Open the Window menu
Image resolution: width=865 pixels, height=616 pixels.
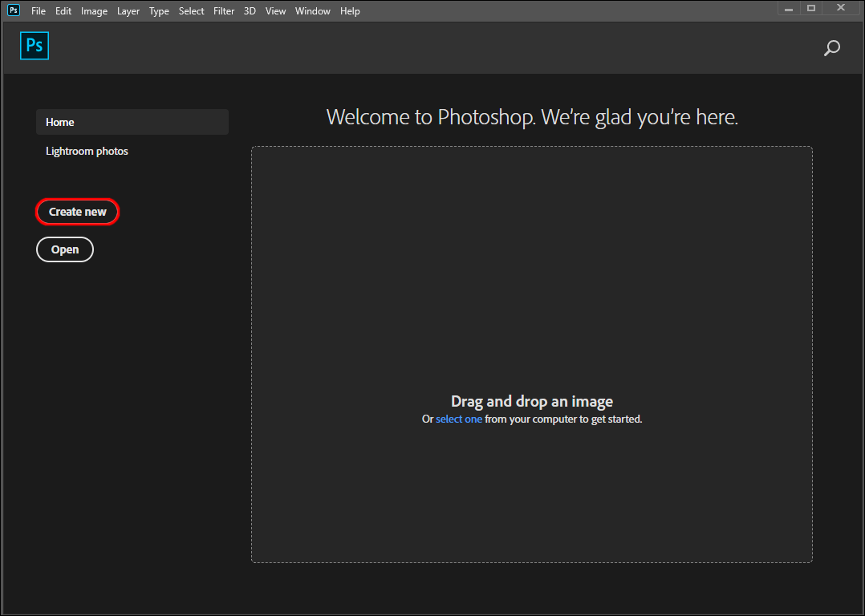pyautogui.click(x=313, y=11)
